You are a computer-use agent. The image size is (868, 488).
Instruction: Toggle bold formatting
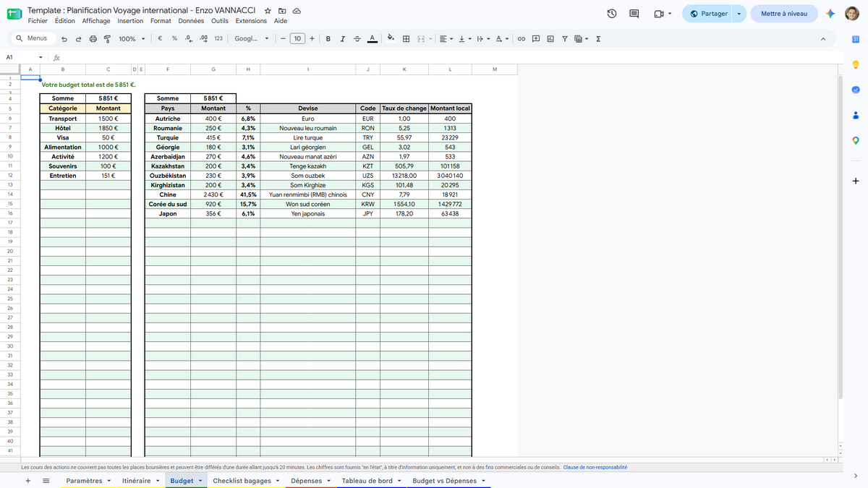[328, 39]
